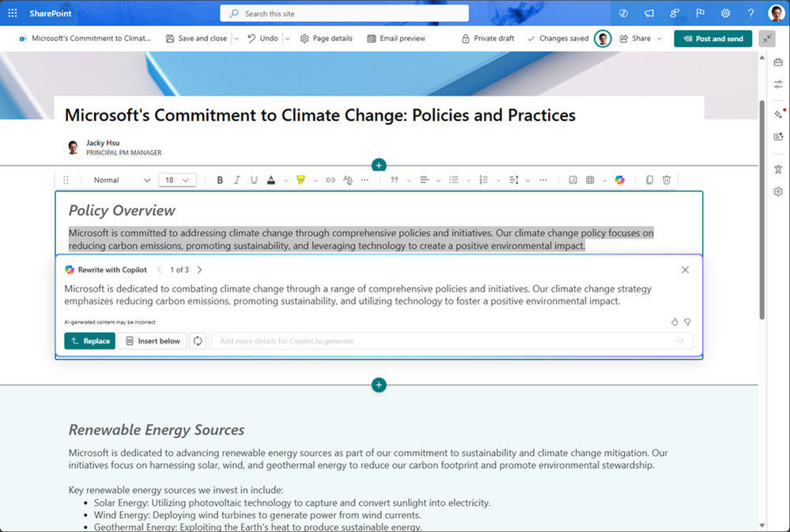Open the toolbox icon in right rail

click(x=778, y=62)
